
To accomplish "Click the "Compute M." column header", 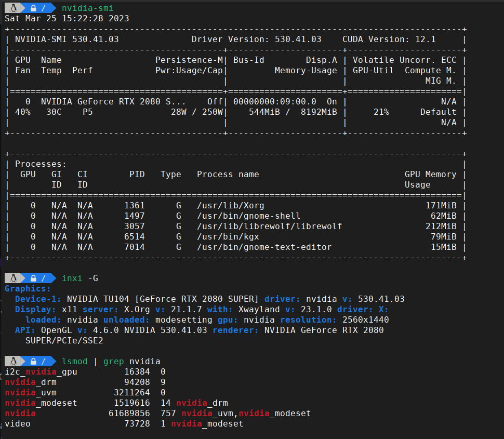I will click(x=430, y=70).
